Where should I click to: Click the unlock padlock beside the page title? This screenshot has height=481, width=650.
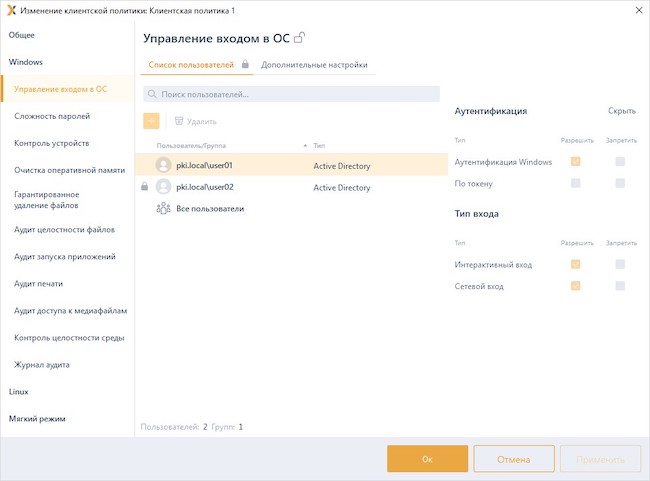click(x=300, y=38)
